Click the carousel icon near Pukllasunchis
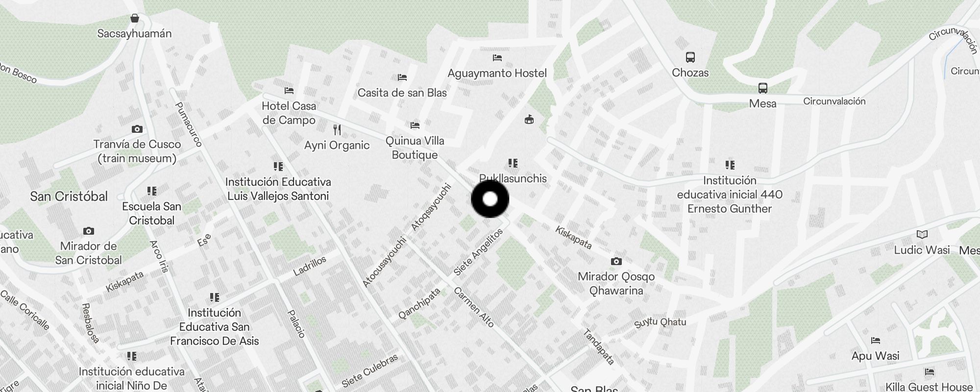This screenshot has width=980, height=392. (x=529, y=120)
